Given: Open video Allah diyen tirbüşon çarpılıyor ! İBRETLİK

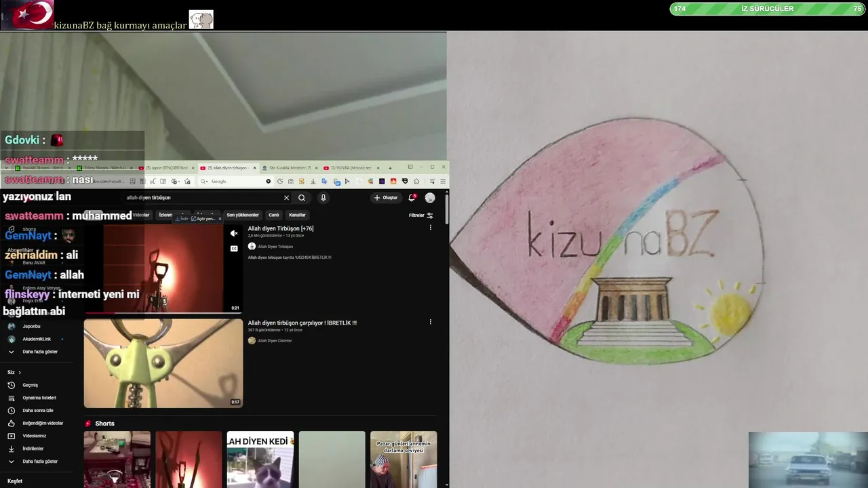Looking at the screenshot, I should click(x=302, y=323).
